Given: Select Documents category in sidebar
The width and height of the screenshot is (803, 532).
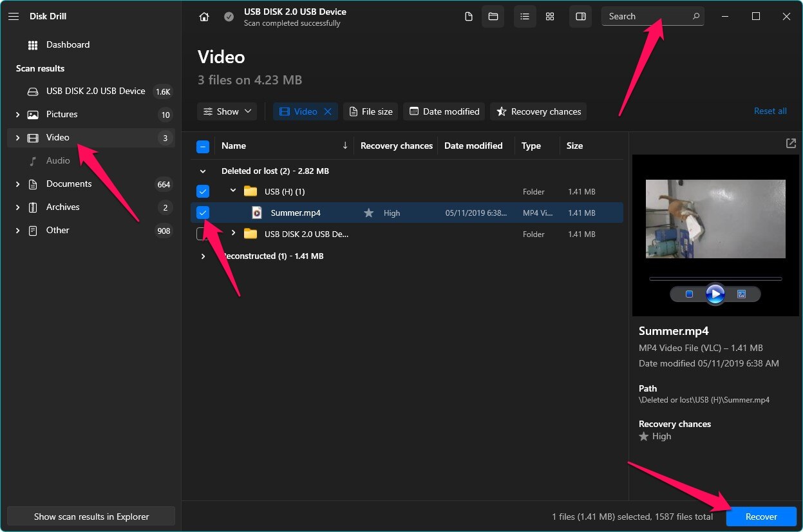Looking at the screenshot, I should pyautogui.click(x=91, y=184).
